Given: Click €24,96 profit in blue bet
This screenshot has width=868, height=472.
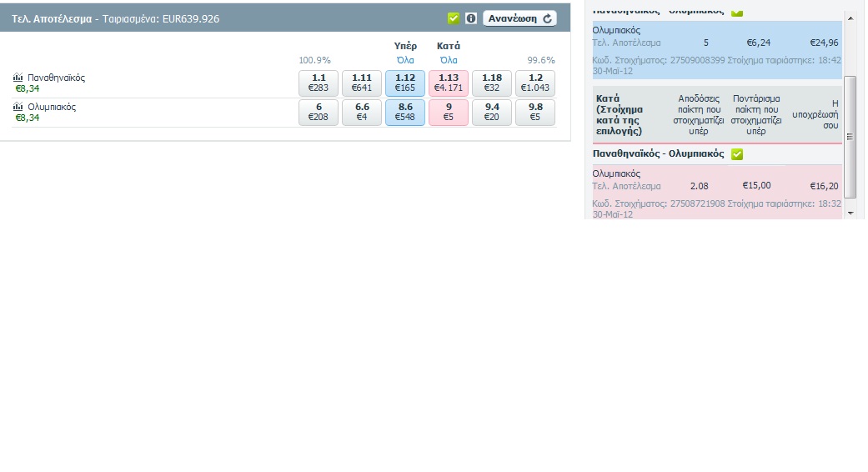Looking at the screenshot, I should click(x=824, y=43).
